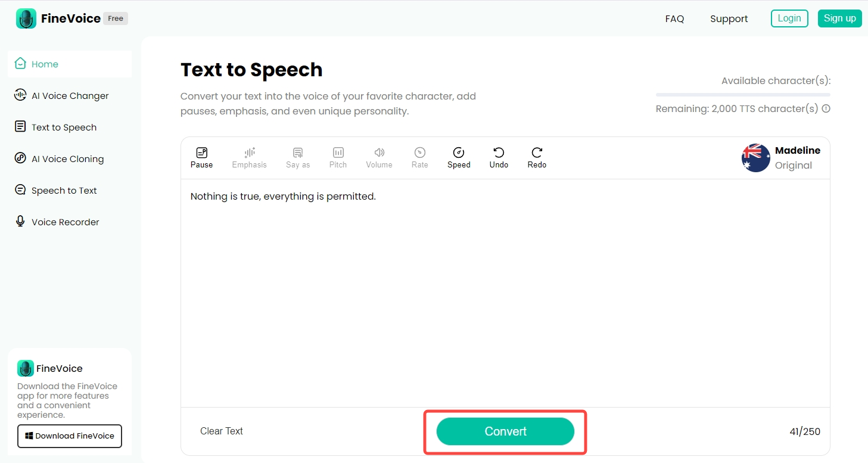
Task: Open the Rate control
Action: coord(419,157)
